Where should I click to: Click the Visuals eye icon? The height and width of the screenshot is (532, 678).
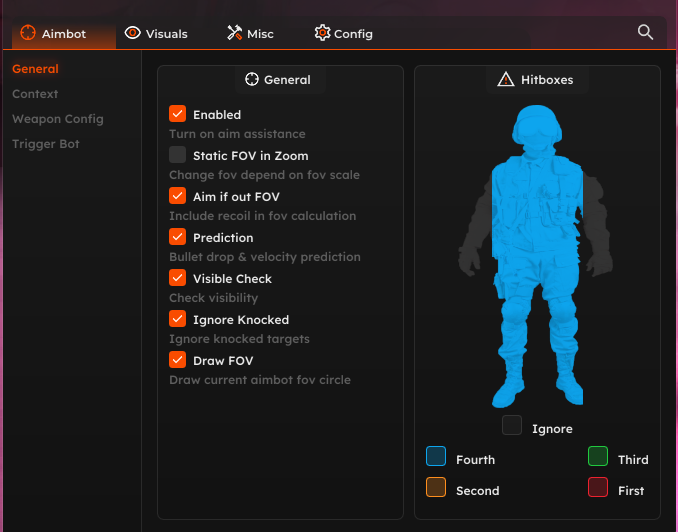point(132,33)
